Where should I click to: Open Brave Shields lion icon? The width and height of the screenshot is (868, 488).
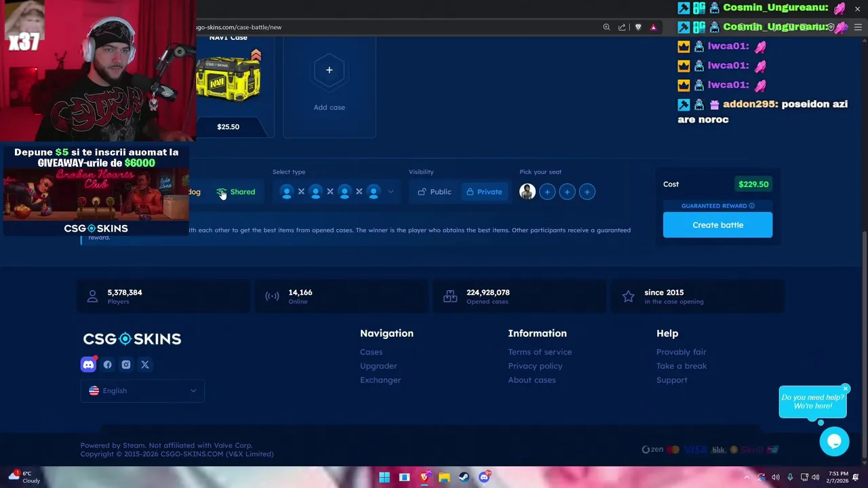[638, 27]
